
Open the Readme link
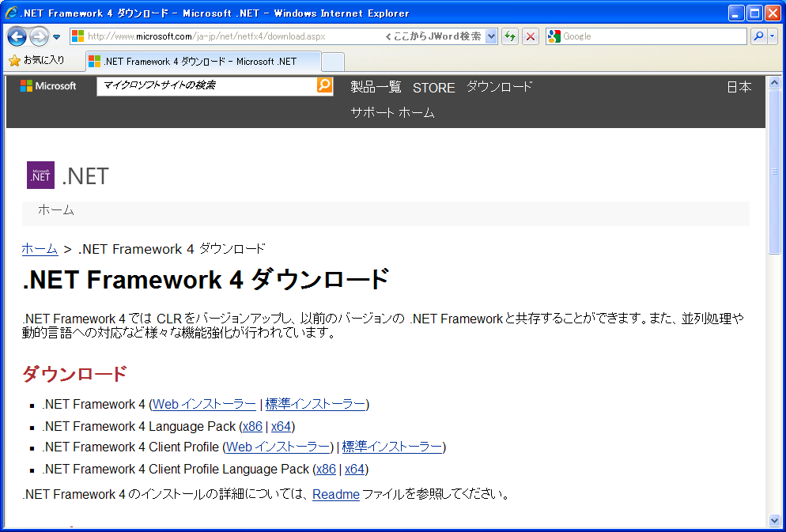tap(336, 494)
